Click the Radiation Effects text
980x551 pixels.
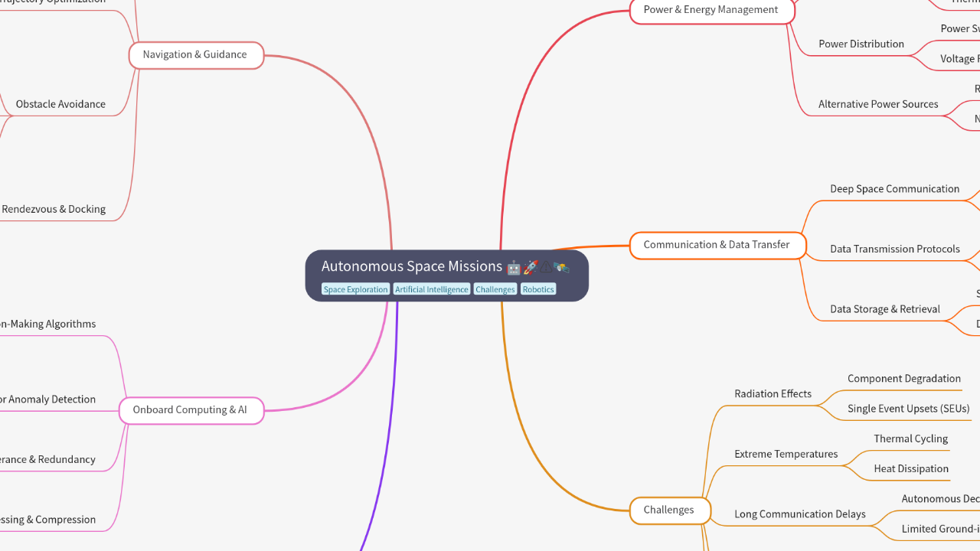tap(773, 394)
